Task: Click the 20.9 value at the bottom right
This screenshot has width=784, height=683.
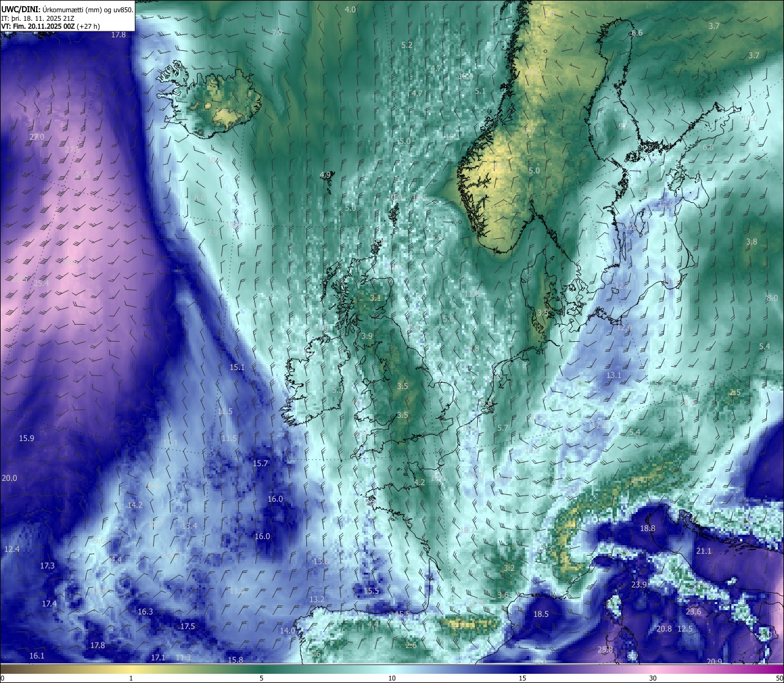Action: point(714,661)
